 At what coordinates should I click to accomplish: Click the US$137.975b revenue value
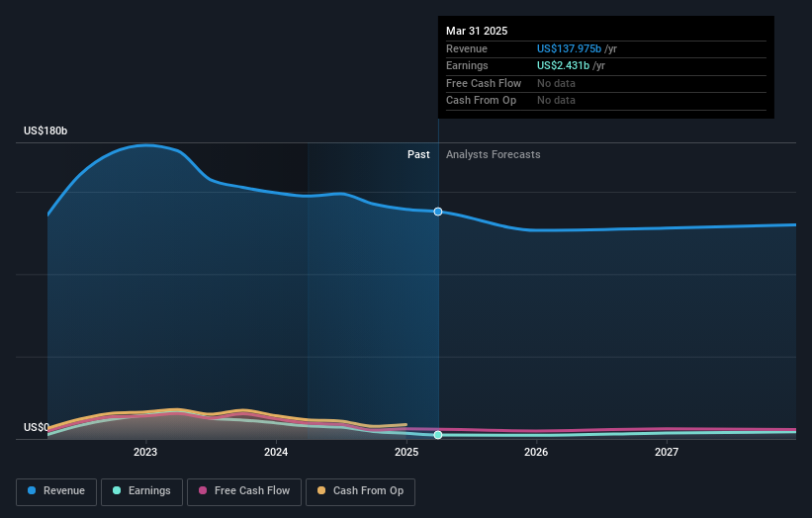pyautogui.click(x=569, y=48)
